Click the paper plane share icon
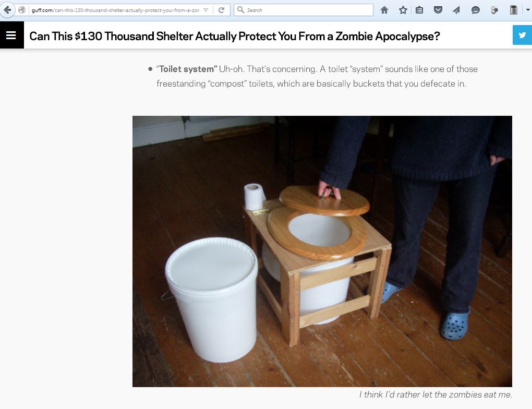 click(456, 10)
